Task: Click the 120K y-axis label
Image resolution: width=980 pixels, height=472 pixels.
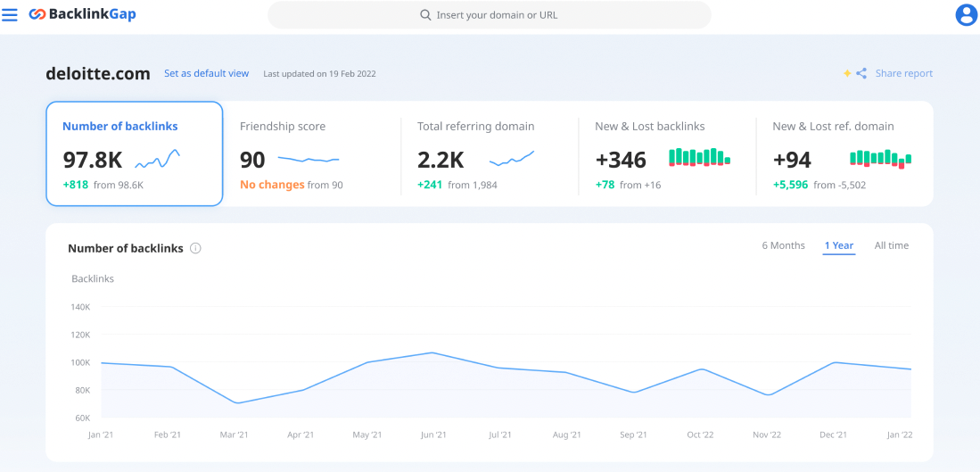Action: tap(80, 335)
